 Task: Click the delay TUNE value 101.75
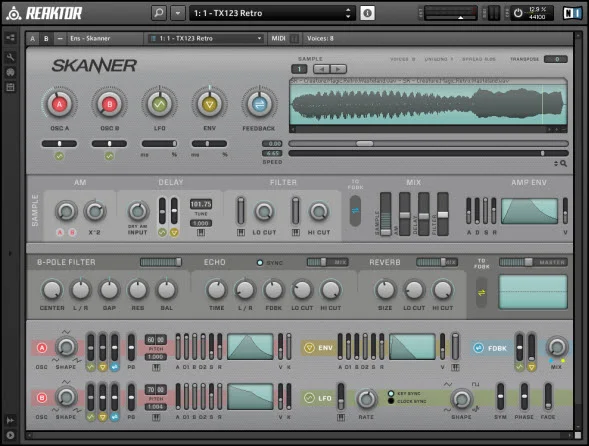pyautogui.click(x=201, y=204)
